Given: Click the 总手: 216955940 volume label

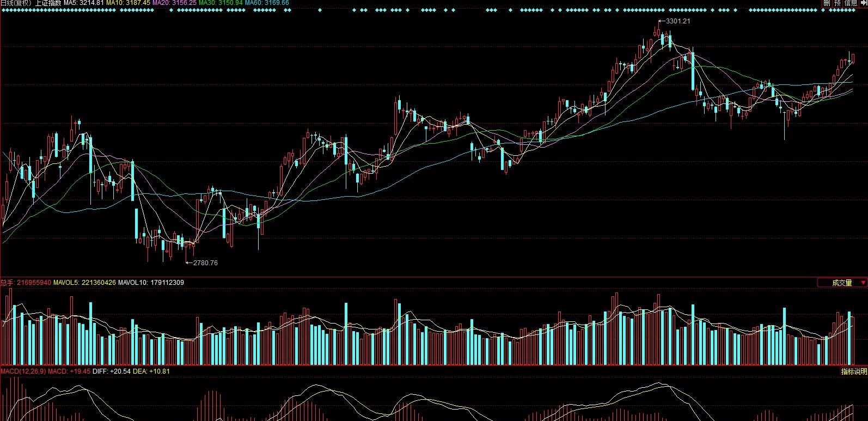Looking at the screenshot, I should pyautogui.click(x=26, y=283).
